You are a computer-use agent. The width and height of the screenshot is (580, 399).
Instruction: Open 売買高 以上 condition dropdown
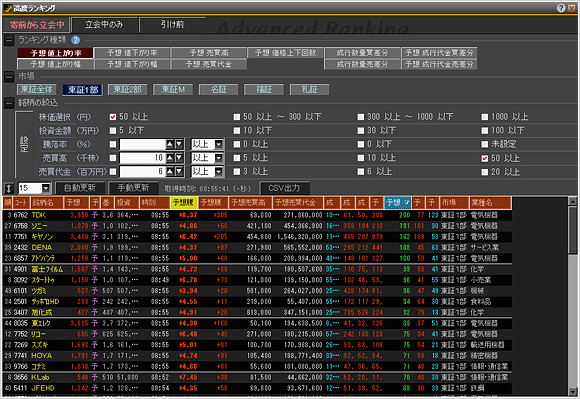[219, 158]
